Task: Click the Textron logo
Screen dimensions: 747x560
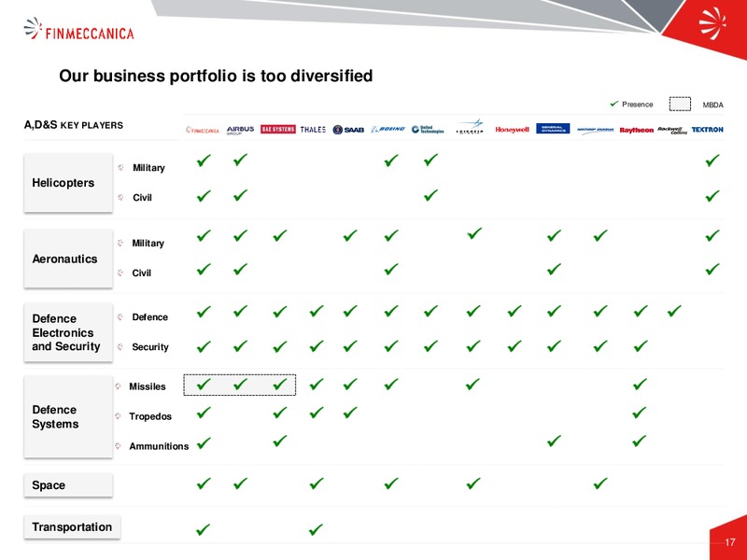Action: coord(708,129)
